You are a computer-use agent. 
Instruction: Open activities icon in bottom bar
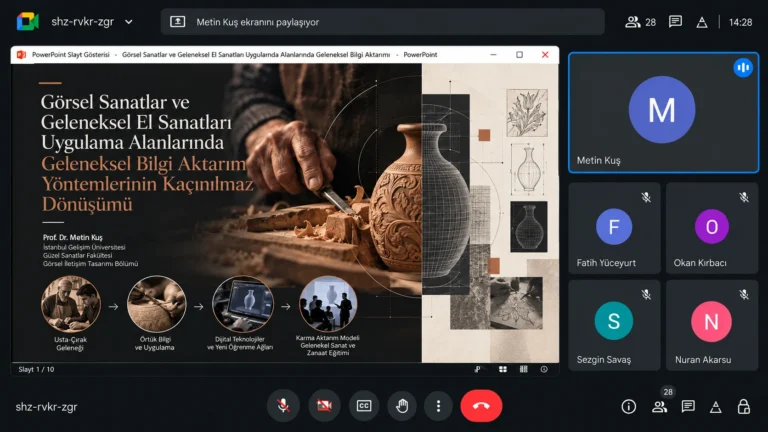(716, 407)
